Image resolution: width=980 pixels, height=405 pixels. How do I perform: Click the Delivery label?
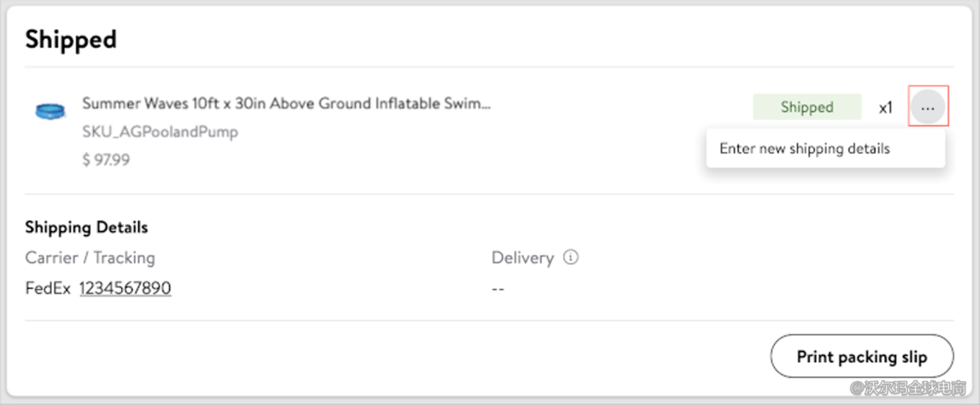pyautogui.click(x=522, y=258)
